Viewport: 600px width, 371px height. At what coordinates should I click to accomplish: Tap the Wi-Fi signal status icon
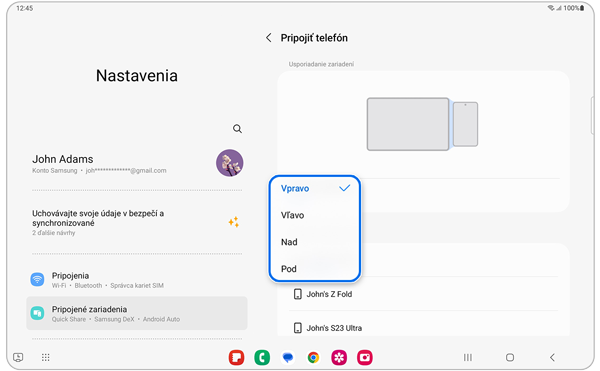[551, 8]
